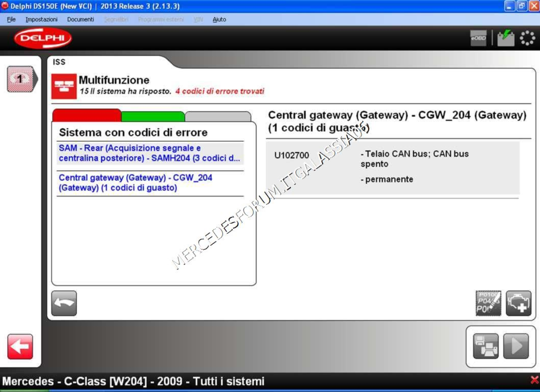The image size is (540, 392).
Task: Open the Impostazioni menu
Action: [x=42, y=20]
